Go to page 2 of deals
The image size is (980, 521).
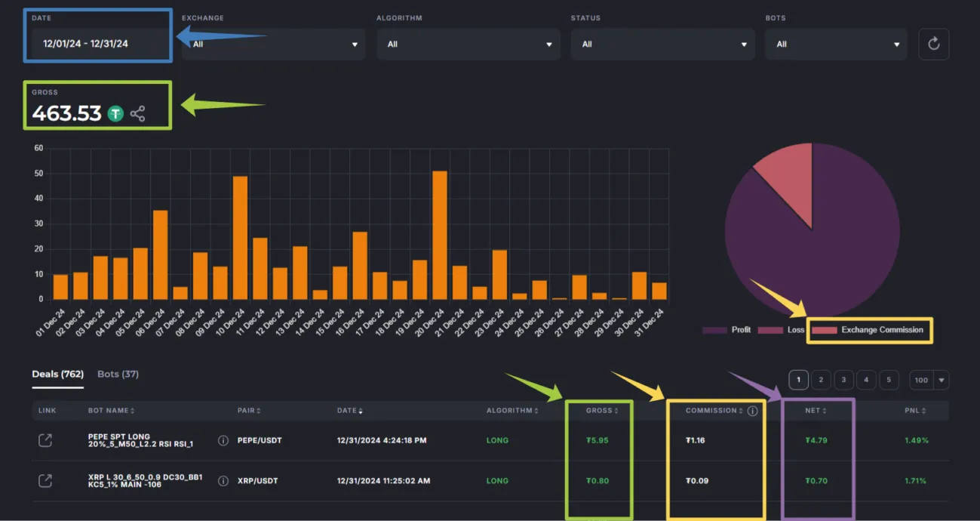point(821,380)
